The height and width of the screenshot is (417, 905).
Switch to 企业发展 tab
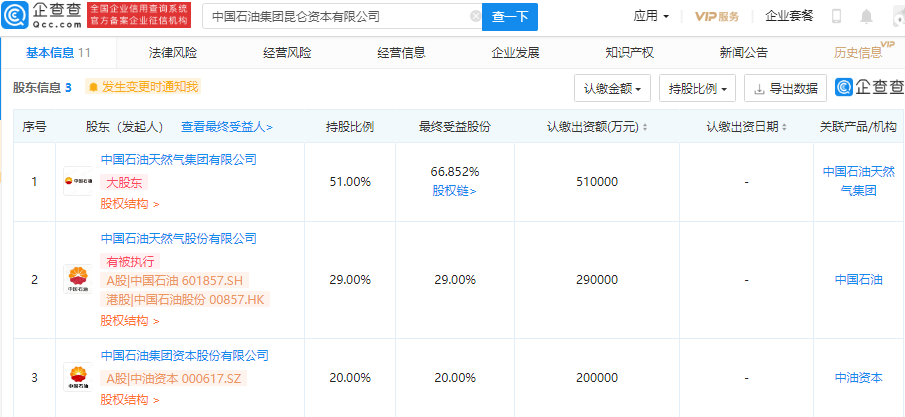(x=515, y=53)
